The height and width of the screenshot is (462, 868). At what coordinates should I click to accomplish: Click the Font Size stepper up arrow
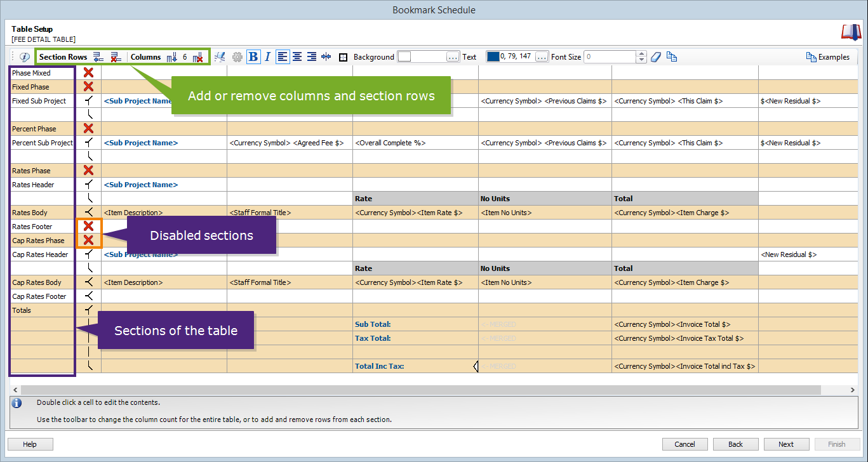point(641,53)
